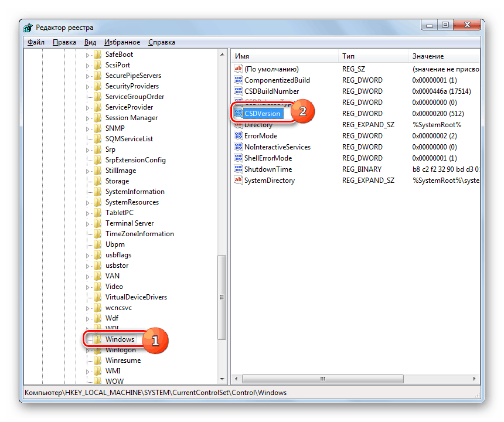Click the horizontal scrollbar right arrow
Screen dimensions: 504x422
click(x=476, y=379)
